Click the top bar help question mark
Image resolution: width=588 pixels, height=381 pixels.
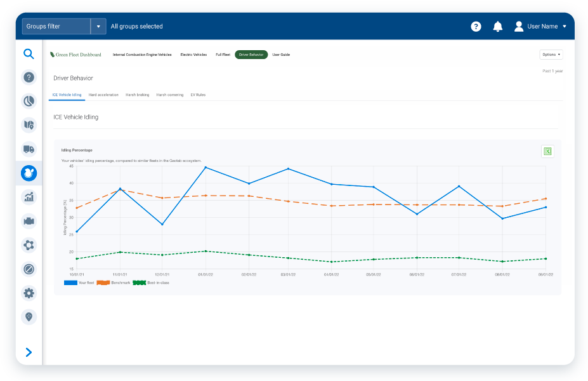tap(476, 27)
